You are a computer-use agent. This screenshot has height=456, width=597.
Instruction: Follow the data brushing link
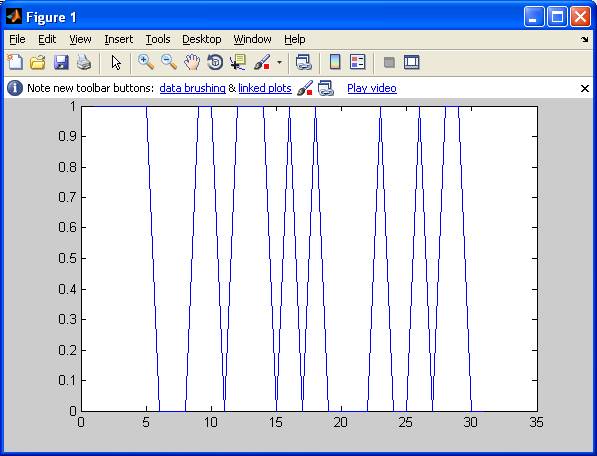193,88
